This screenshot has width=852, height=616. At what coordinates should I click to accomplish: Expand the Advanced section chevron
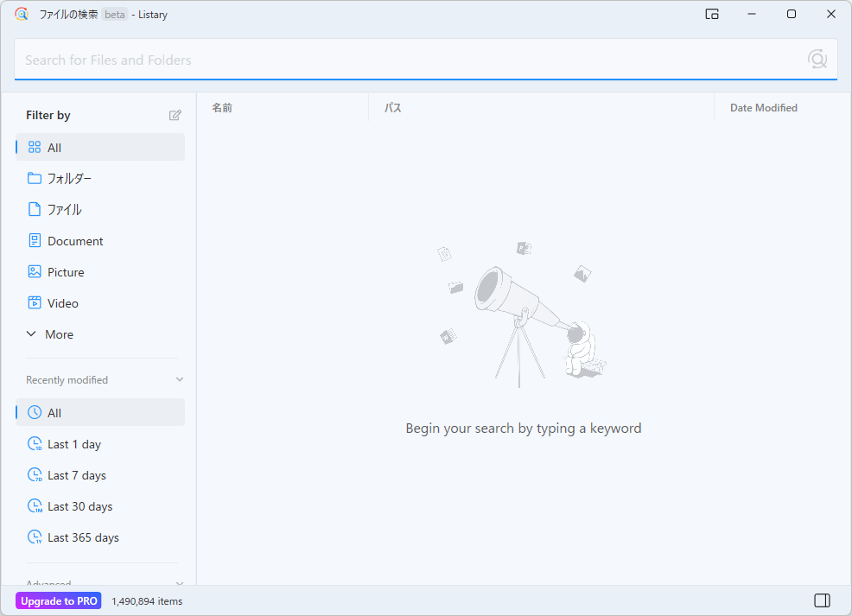click(x=180, y=583)
